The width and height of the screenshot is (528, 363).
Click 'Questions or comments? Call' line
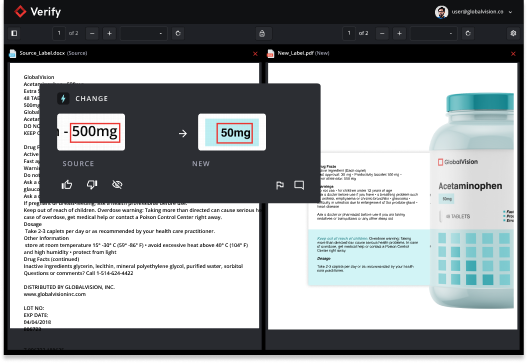78,273
